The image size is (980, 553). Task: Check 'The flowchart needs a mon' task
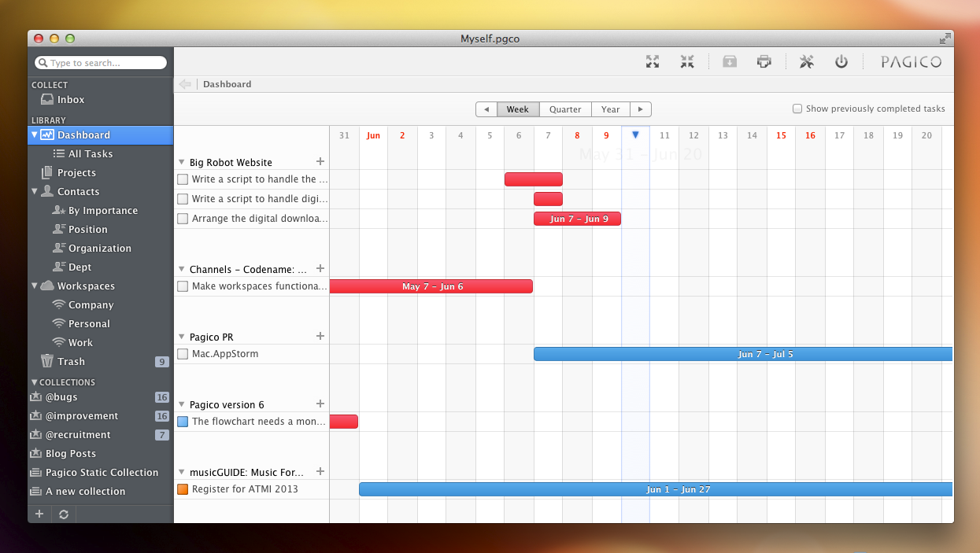[183, 422]
